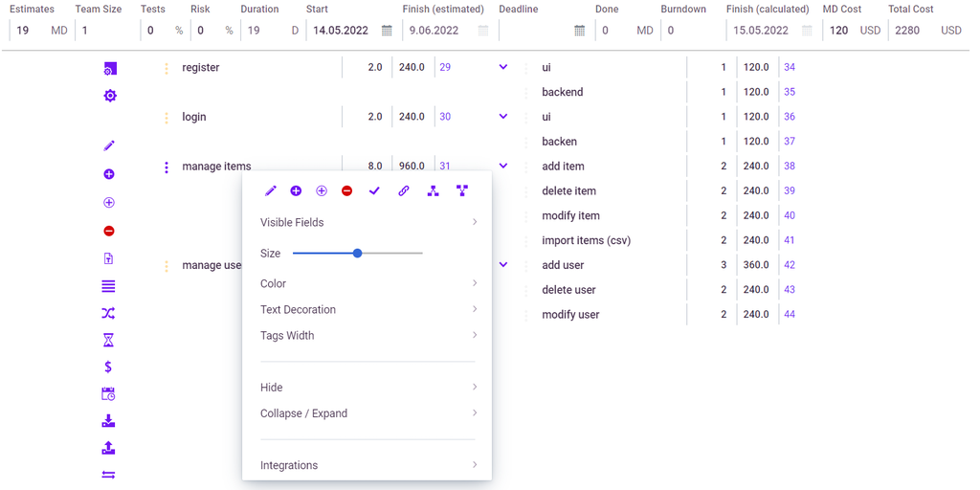Open calendar icon of Finish (estimated) field
Viewport: 980px width, 490px height.
click(x=483, y=30)
